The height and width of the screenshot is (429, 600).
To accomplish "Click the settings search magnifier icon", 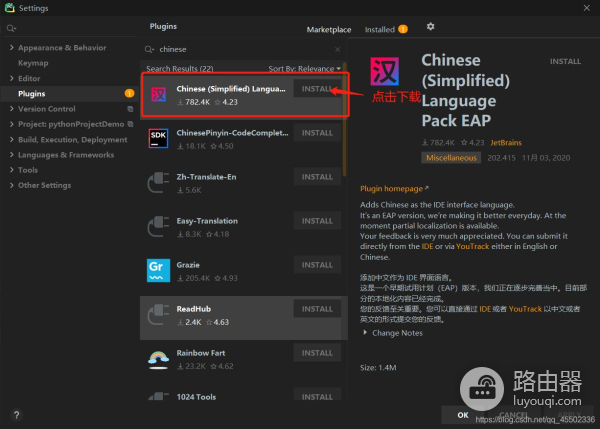I will [11, 28].
